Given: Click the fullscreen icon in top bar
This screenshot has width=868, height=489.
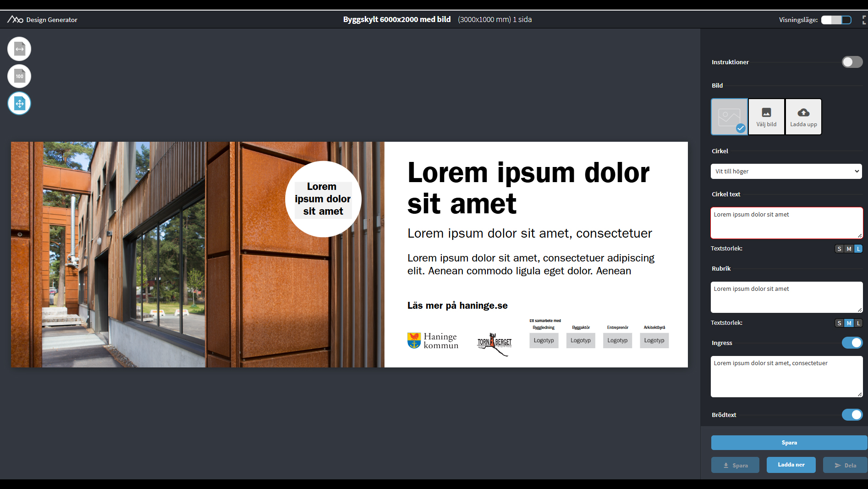Looking at the screenshot, I should 864,20.
